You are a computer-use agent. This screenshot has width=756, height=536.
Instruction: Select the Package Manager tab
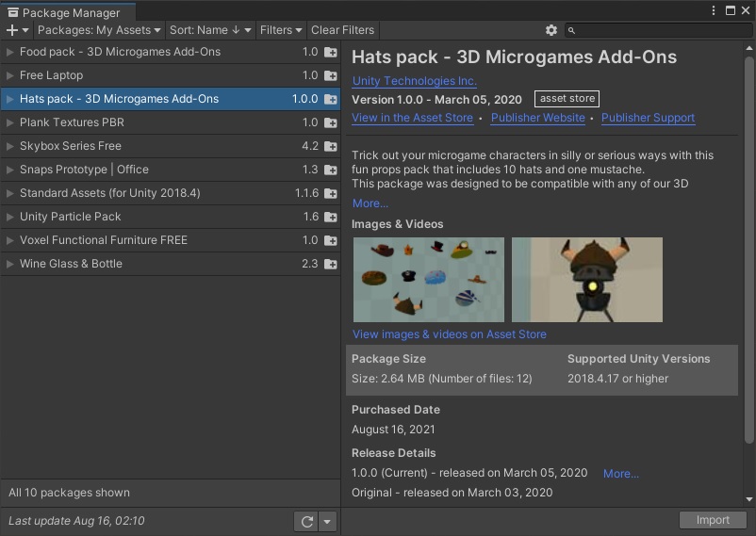pos(68,12)
